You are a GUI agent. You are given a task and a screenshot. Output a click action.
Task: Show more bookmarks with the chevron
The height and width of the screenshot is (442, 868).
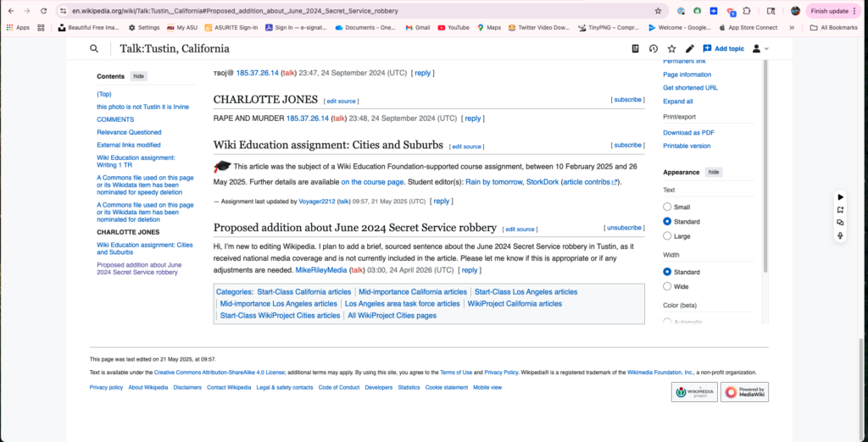click(792, 27)
